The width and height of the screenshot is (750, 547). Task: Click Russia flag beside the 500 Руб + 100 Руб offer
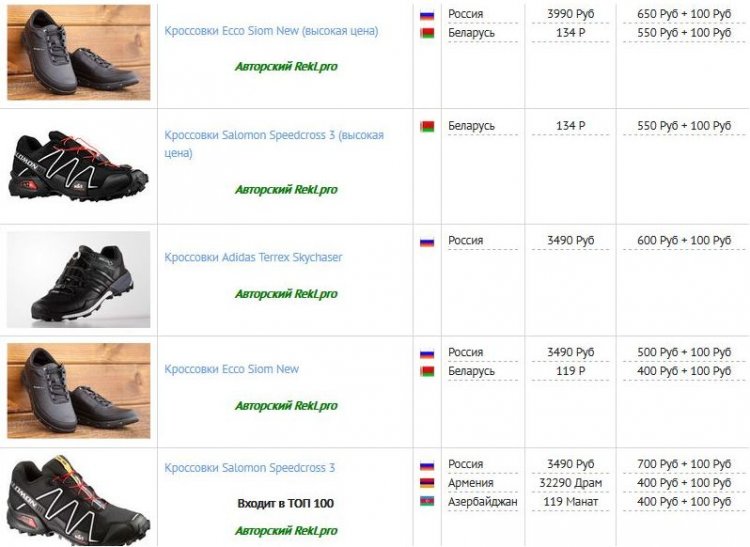pos(427,353)
